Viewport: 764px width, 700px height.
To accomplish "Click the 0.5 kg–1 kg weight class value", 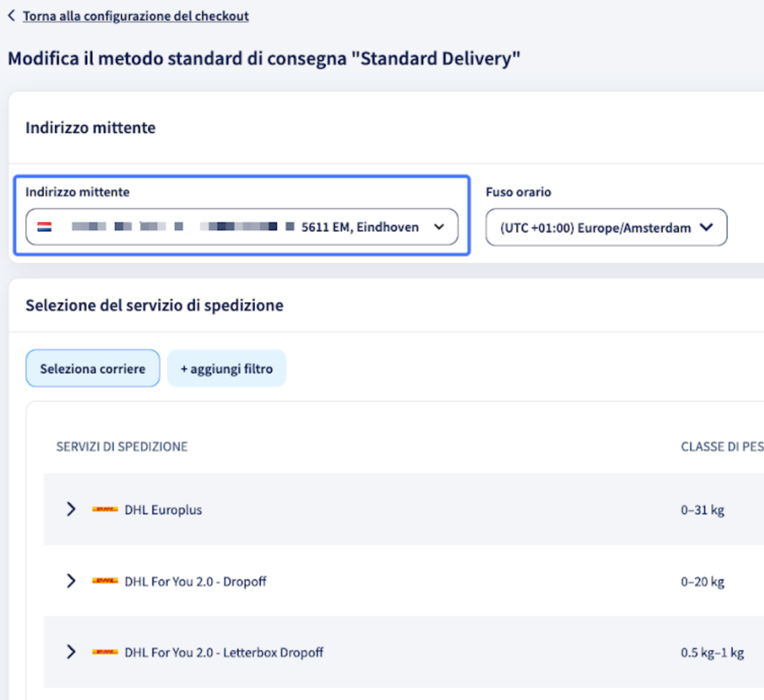I will click(712, 652).
